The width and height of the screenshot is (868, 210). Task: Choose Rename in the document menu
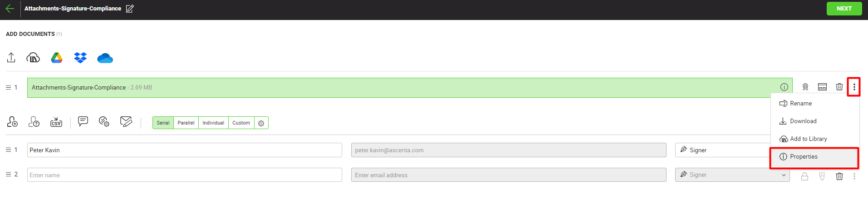pyautogui.click(x=800, y=104)
